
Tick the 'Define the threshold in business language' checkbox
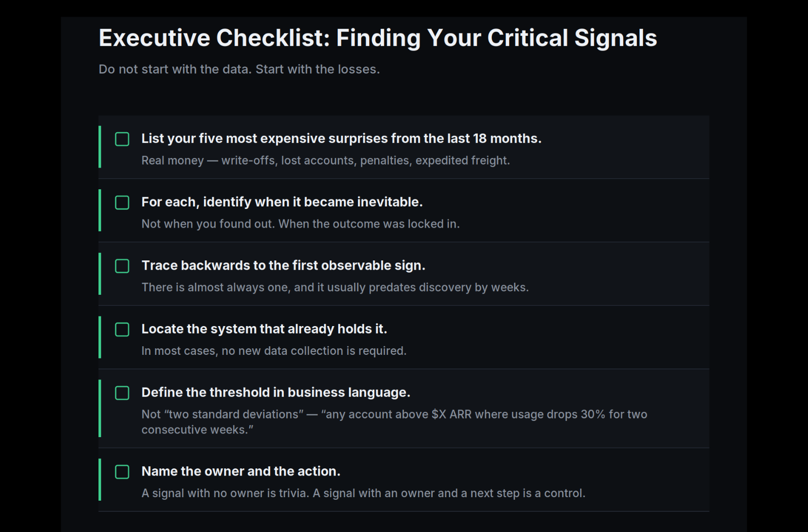(x=122, y=393)
